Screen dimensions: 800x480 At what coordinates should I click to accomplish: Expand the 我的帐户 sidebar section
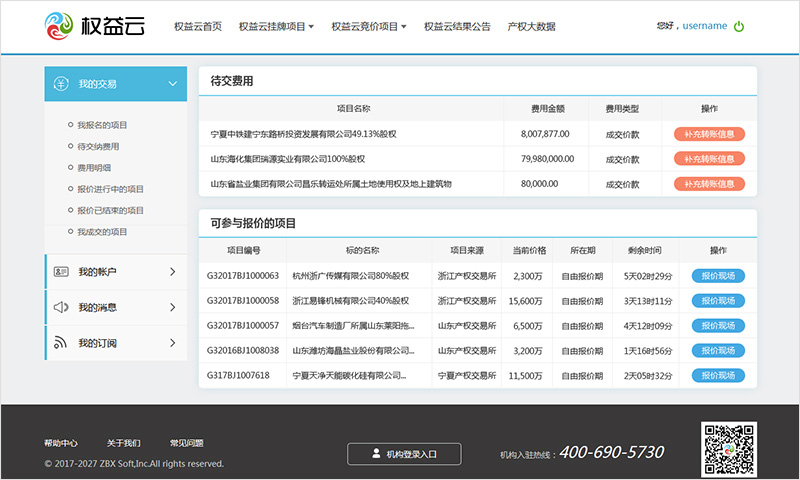click(x=172, y=272)
